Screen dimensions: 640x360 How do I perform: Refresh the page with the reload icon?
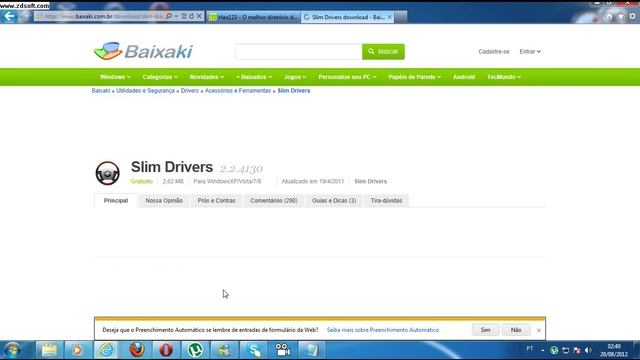pos(191,16)
